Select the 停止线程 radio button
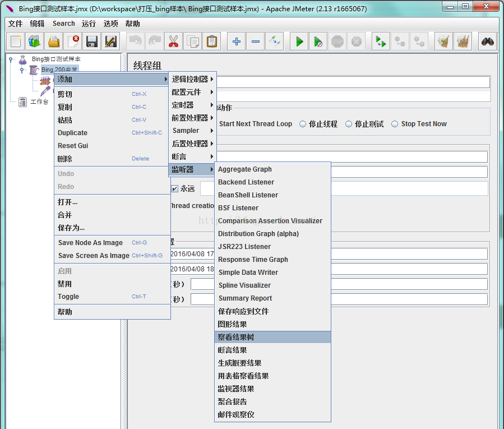Image resolution: width=504 pixels, height=429 pixels. point(303,124)
